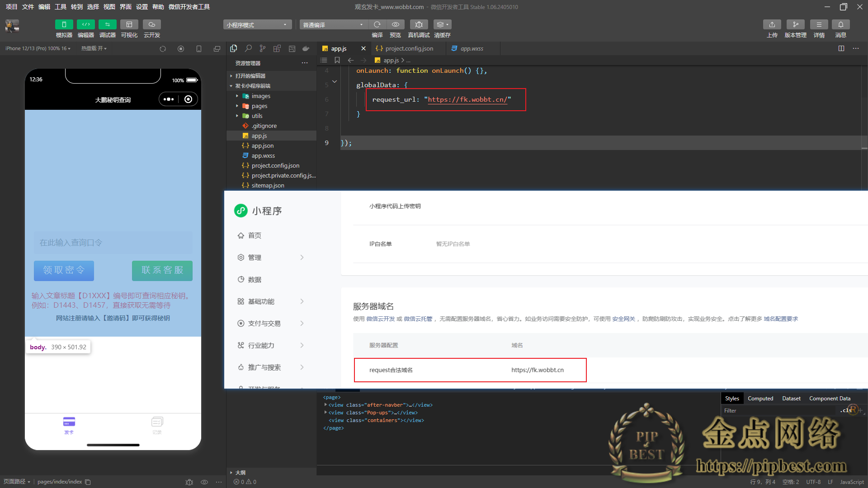Open the 模拟器 simulator panel icon
The width and height of the screenshot is (868, 488).
coord(64,24)
